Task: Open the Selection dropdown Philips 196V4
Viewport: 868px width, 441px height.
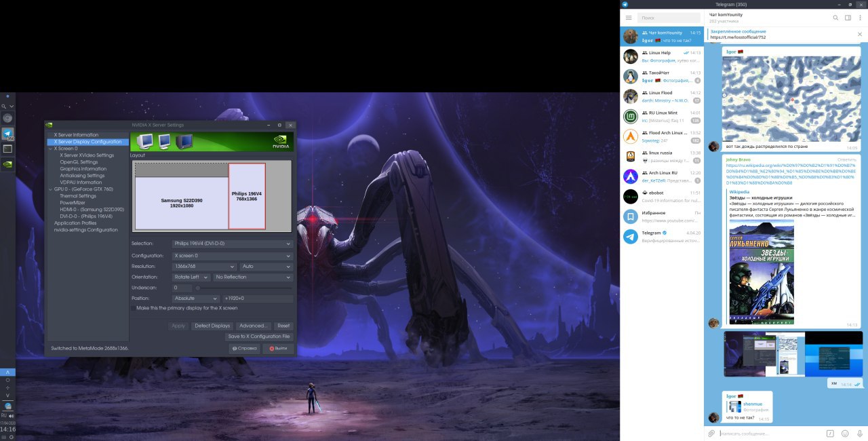Action: [232, 243]
